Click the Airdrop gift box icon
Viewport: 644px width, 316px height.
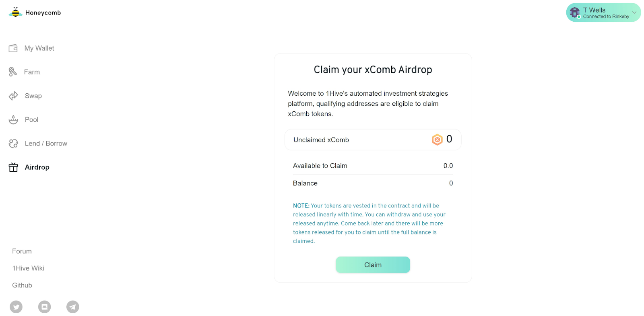pos(13,167)
